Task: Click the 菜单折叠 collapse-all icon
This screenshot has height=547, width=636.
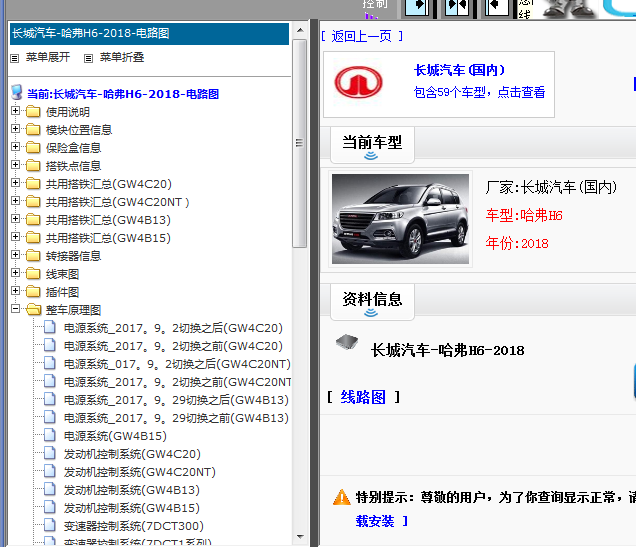Action: 88,58
